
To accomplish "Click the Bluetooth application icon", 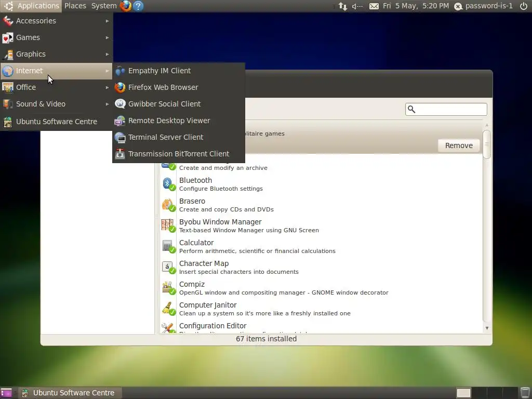I will coord(168,184).
